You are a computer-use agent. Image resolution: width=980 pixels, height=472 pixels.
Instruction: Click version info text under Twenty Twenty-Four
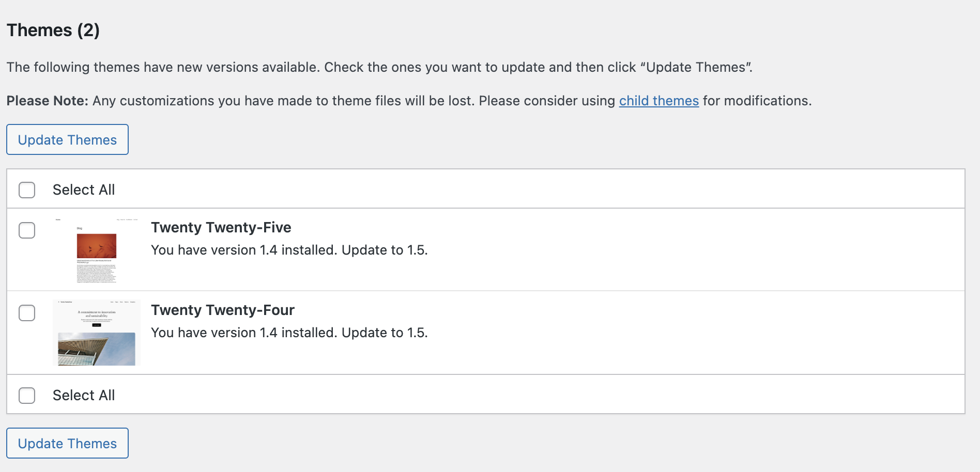point(289,333)
